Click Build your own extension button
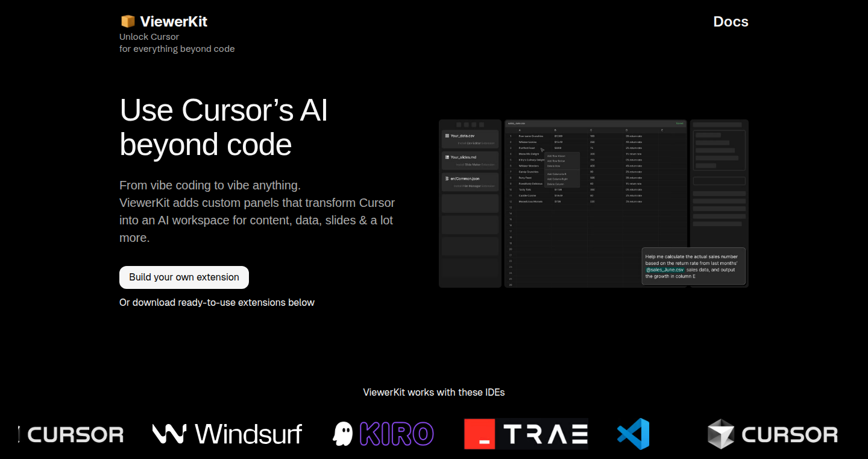The image size is (868, 459). [184, 277]
